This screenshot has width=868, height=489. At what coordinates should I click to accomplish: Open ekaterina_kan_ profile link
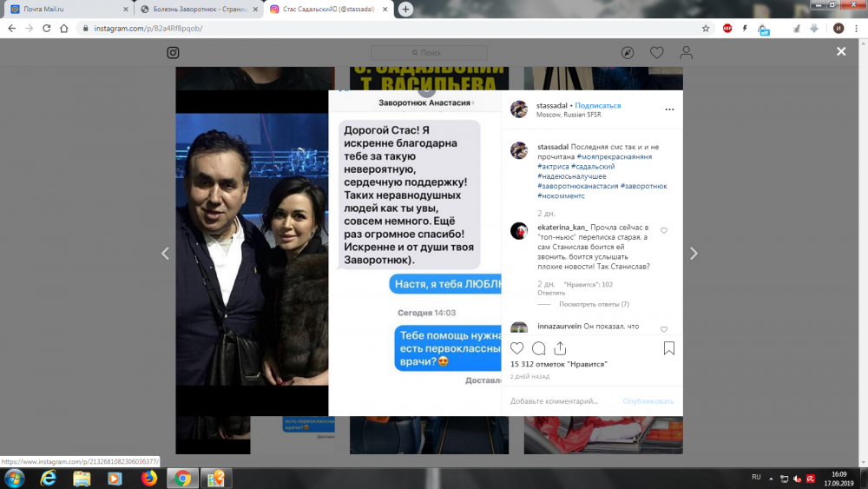tap(562, 228)
